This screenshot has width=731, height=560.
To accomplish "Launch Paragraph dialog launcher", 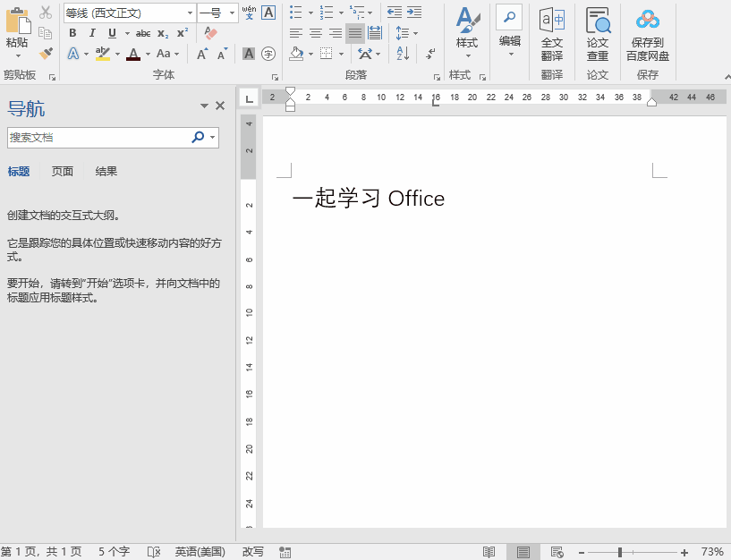I will (x=437, y=78).
